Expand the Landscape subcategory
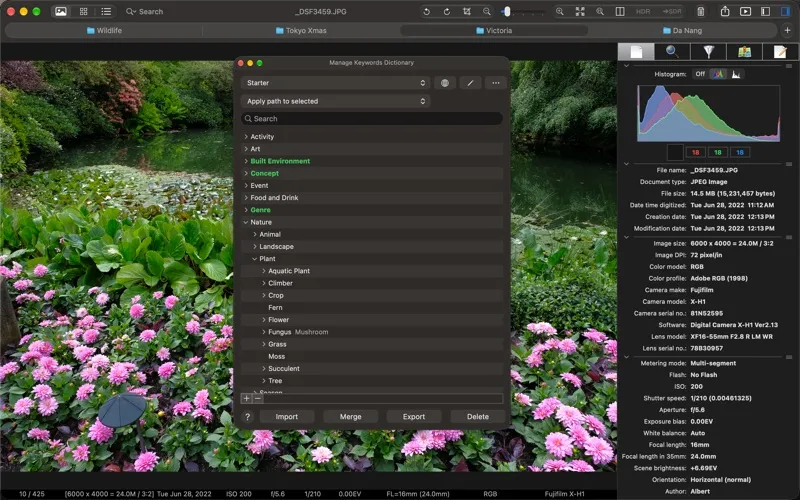 tap(255, 246)
